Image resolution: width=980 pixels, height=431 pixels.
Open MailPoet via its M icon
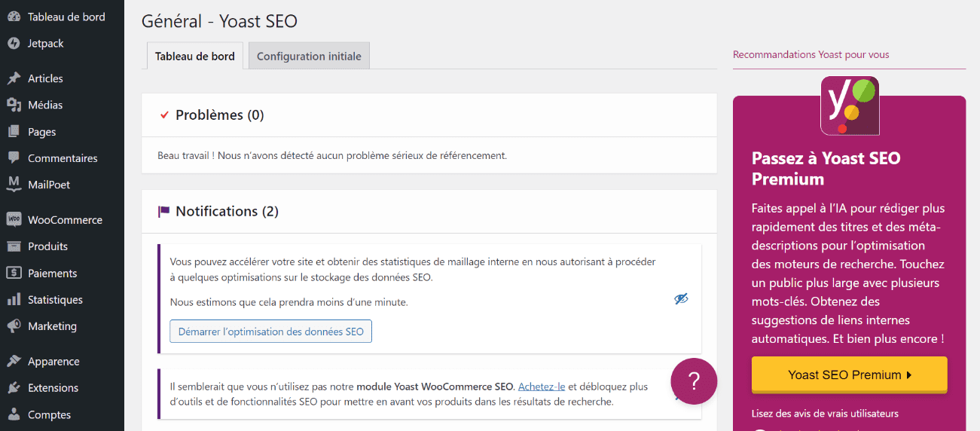click(x=14, y=185)
